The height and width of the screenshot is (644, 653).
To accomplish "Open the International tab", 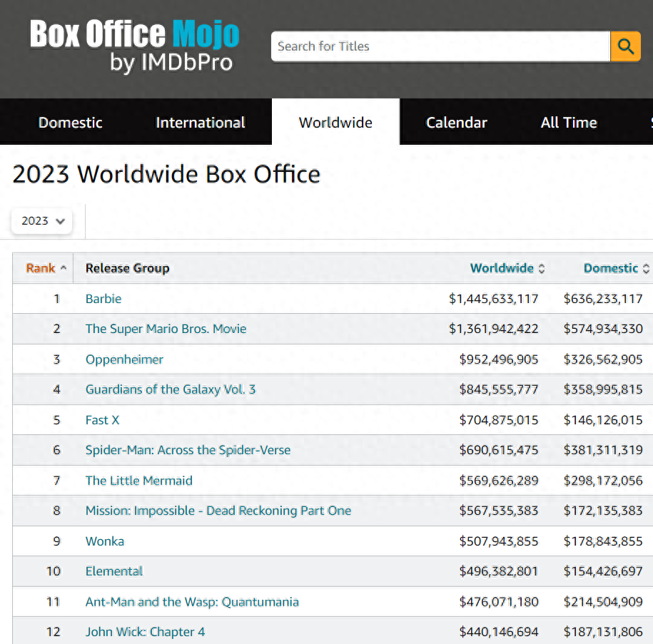I will tap(201, 123).
